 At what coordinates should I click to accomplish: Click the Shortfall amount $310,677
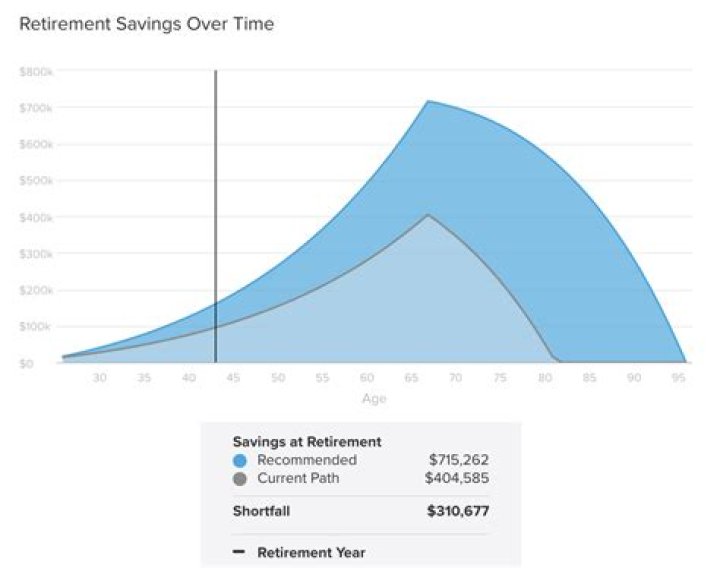(x=458, y=511)
